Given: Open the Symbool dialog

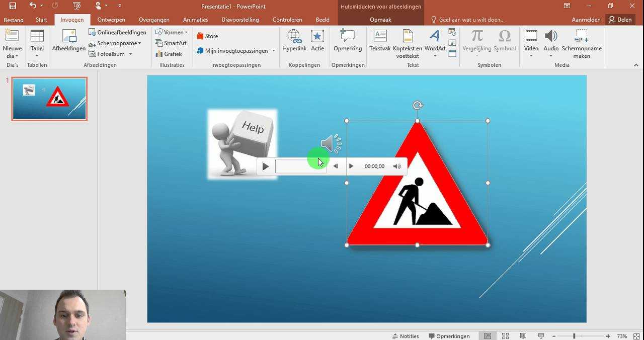Looking at the screenshot, I should pyautogui.click(x=505, y=43).
